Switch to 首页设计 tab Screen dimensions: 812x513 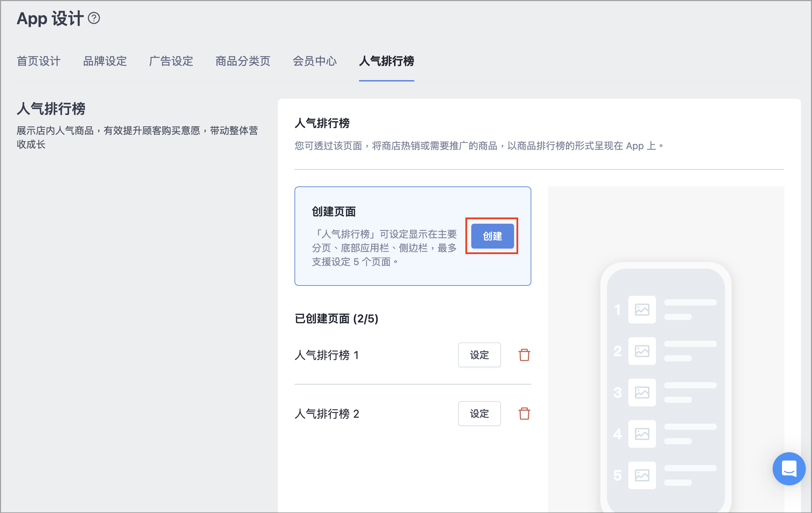pyautogui.click(x=39, y=61)
